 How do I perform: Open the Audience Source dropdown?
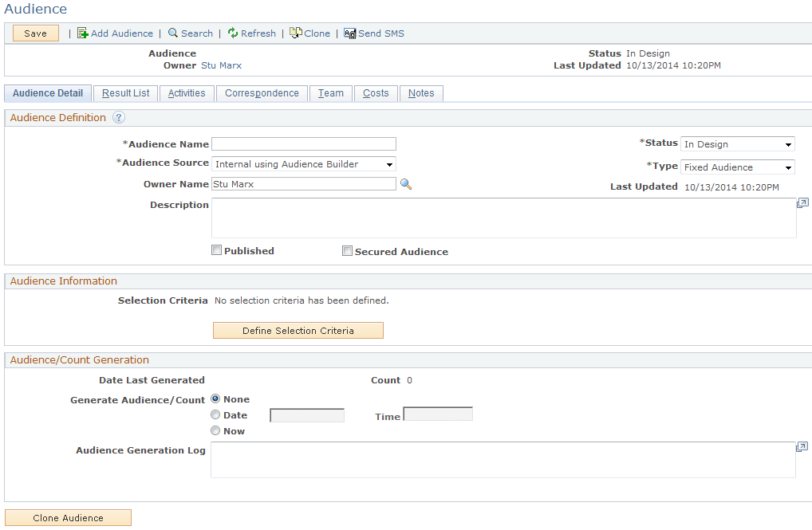pyautogui.click(x=304, y=164)
